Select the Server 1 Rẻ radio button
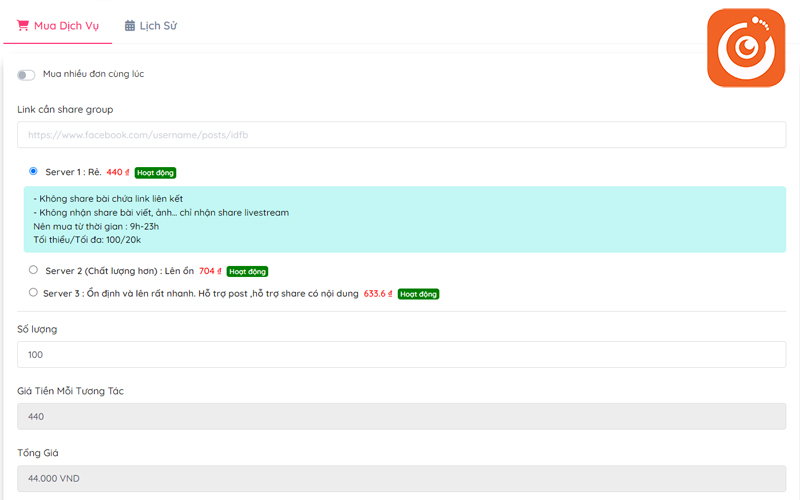The height and width of the screenshot is (500, 800). [33, 171]
